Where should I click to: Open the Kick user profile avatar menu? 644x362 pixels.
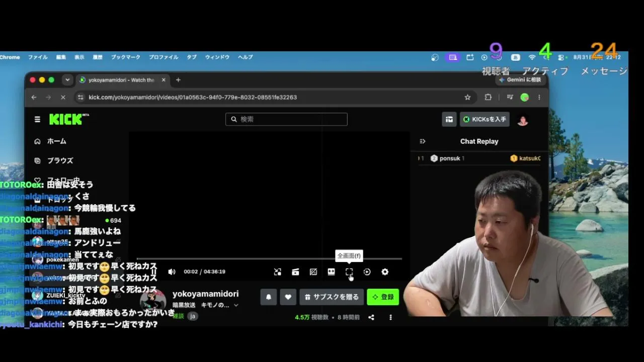(523, 120)
